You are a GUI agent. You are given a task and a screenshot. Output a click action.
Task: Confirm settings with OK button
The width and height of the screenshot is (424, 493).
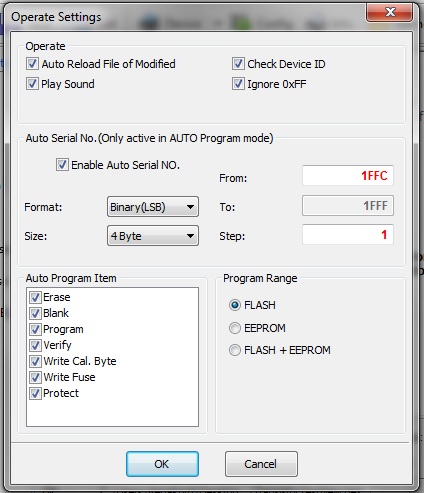(162, 464)
